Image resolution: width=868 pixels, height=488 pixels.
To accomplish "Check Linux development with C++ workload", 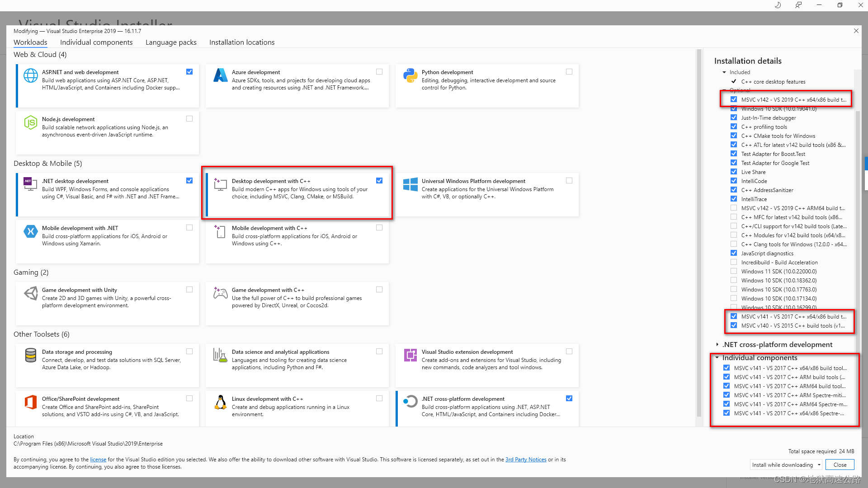I will click(x=379, y=398).
